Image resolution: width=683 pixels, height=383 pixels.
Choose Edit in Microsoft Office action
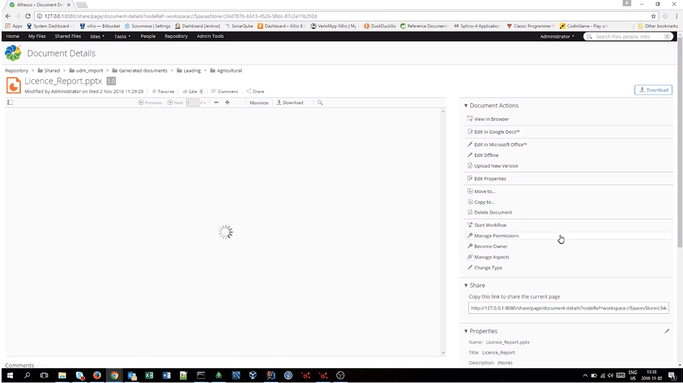[x=497, y=144]
